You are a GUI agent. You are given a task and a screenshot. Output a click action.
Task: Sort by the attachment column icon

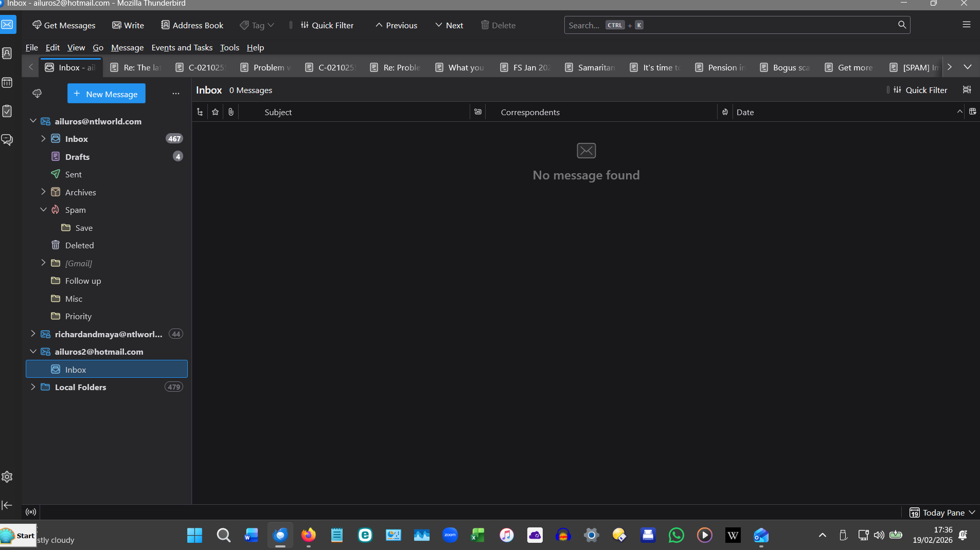click(x=231, y=112)
